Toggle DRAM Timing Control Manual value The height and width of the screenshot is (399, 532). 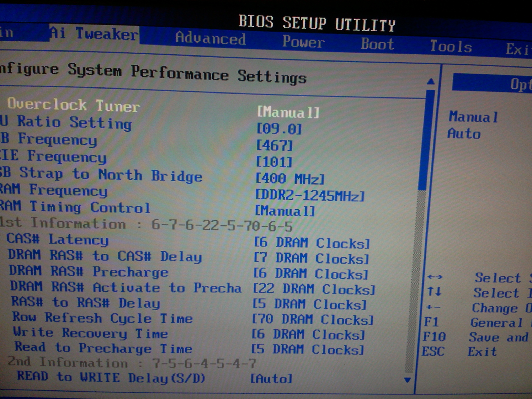coord(285,211)
